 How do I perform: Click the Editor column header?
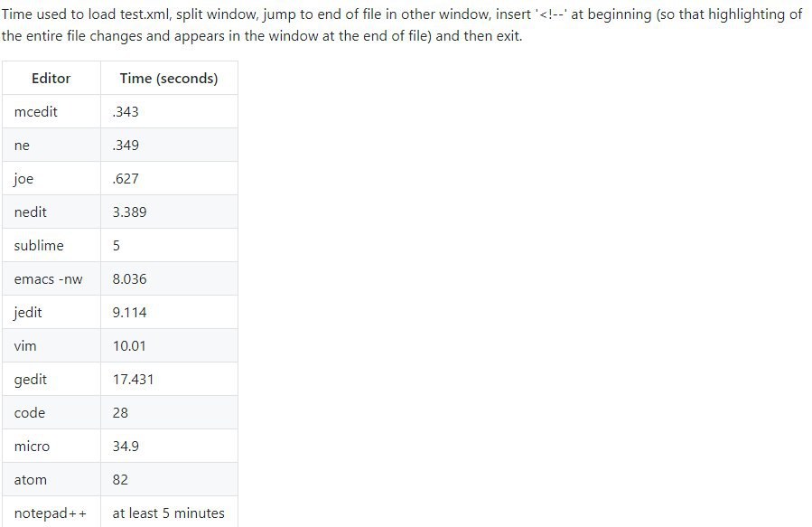51,79
